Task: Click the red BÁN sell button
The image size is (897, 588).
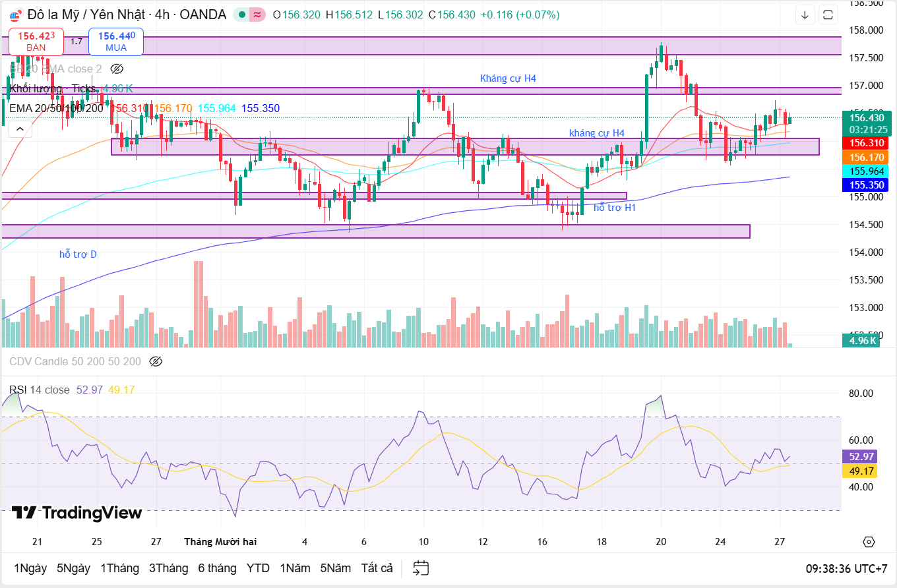Action: pyautogui.click(x=36, y=42)
